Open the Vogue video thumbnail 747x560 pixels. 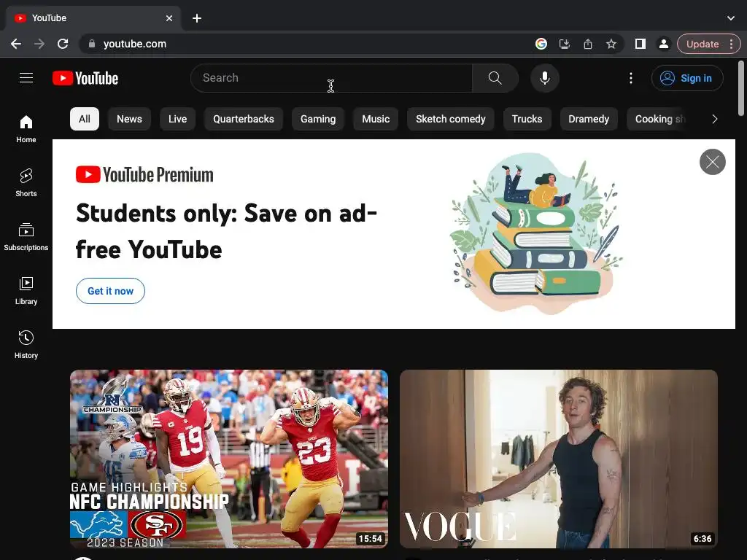point(559,459)
